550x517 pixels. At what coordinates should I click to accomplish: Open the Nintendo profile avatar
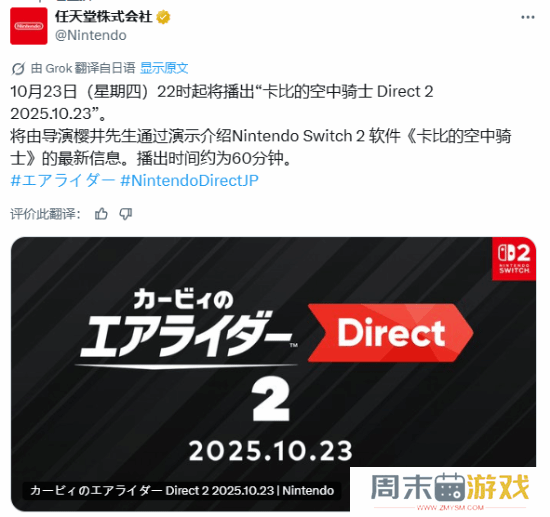coord(28,26)
